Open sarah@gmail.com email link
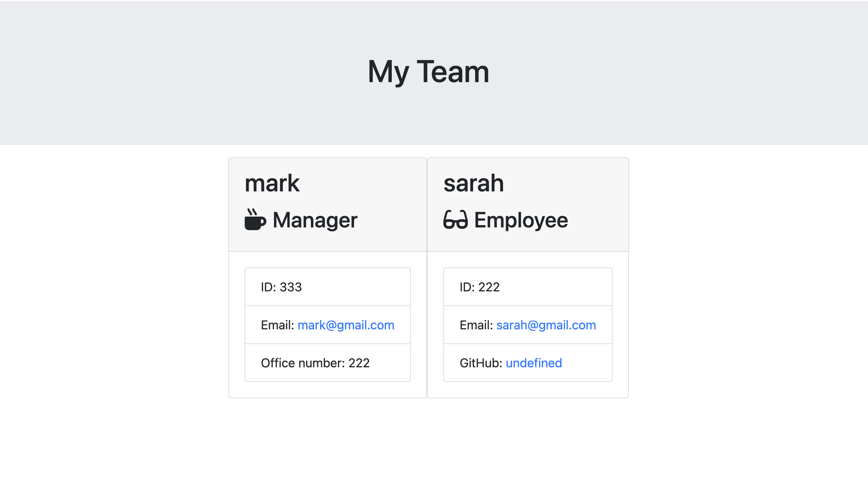The image size is (868, 482). coord(546,325)
